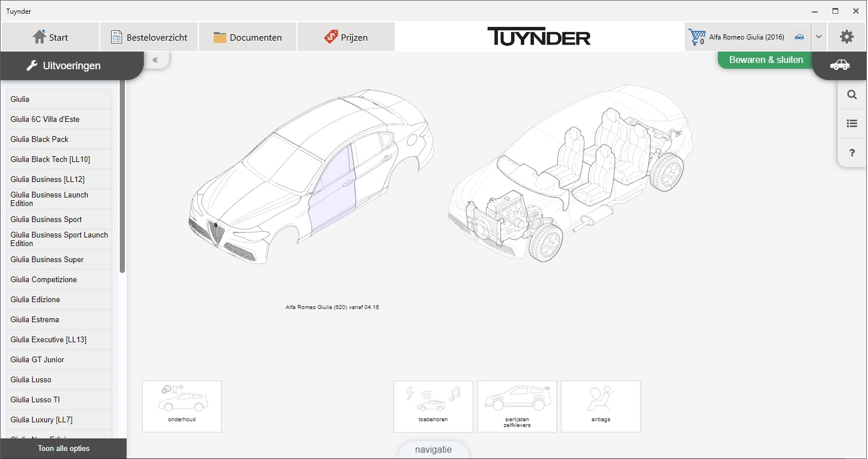
Task: Select Giulia Edizione
Action: pos(59,299)
